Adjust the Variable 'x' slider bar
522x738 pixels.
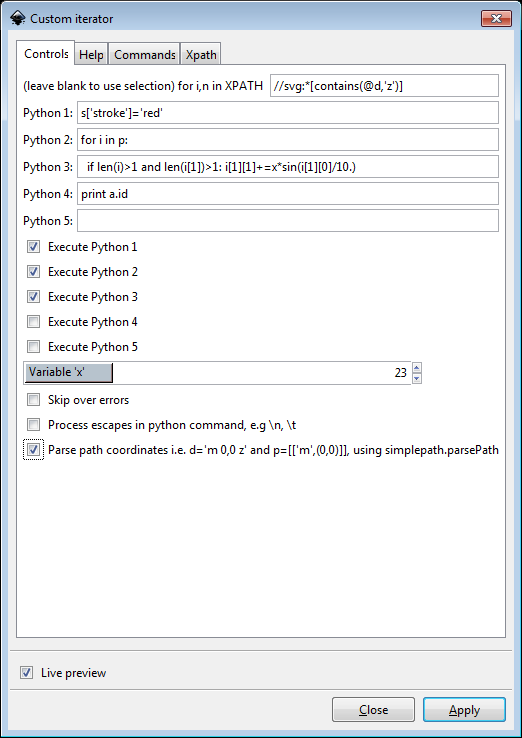pos(217,373)
